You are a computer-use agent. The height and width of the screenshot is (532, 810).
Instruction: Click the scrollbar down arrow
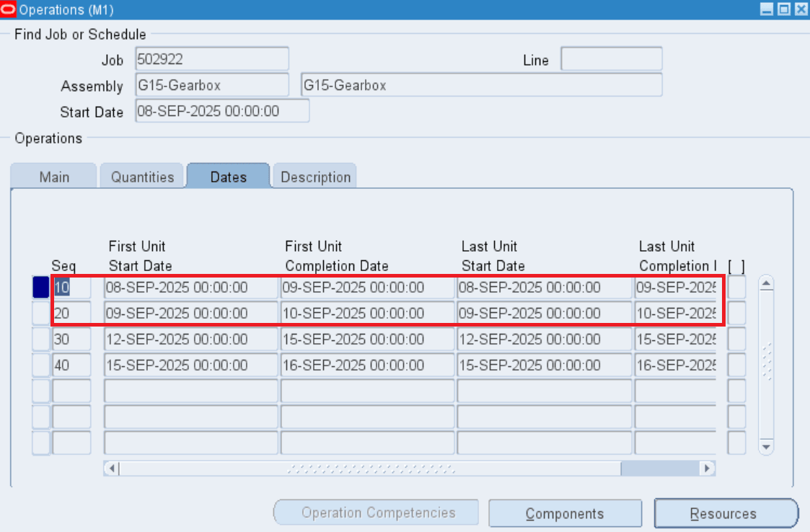click(765, 446)
